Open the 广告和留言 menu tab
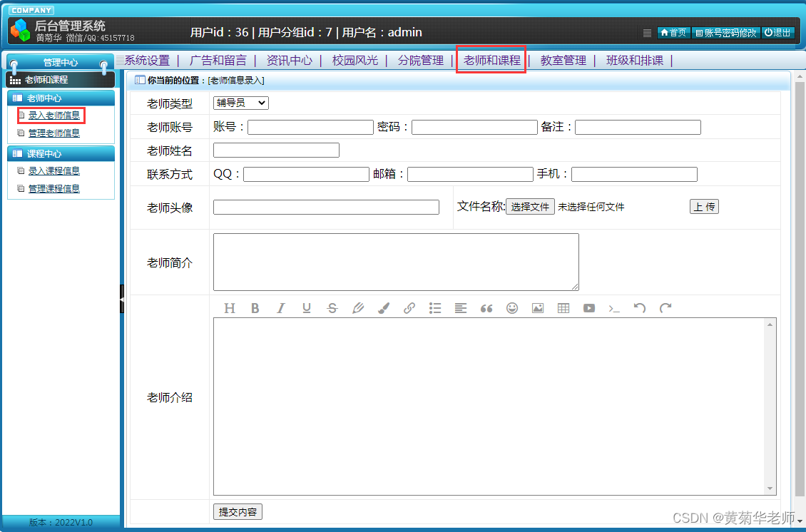 point(218,61)
